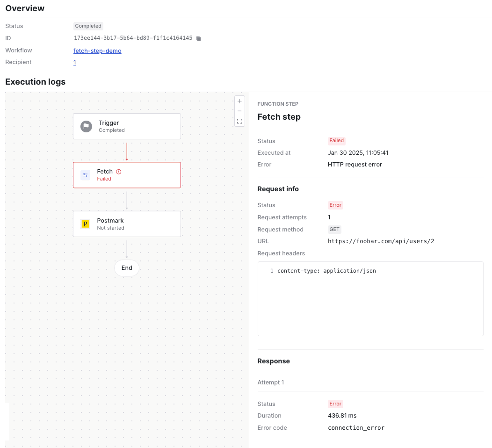Click the Failed status badge in step details
Viewport: 492px width, 448px height.
tap(336, 141)
